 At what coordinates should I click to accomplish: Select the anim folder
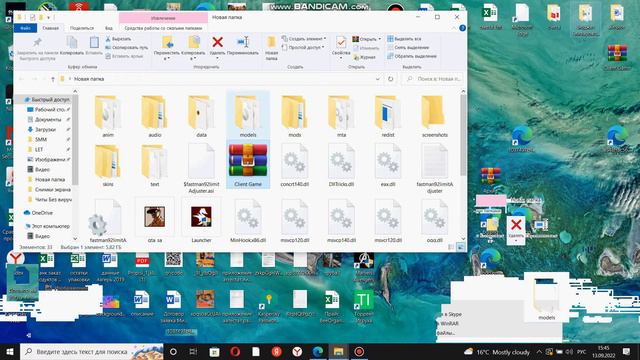[x=108, y=116]
